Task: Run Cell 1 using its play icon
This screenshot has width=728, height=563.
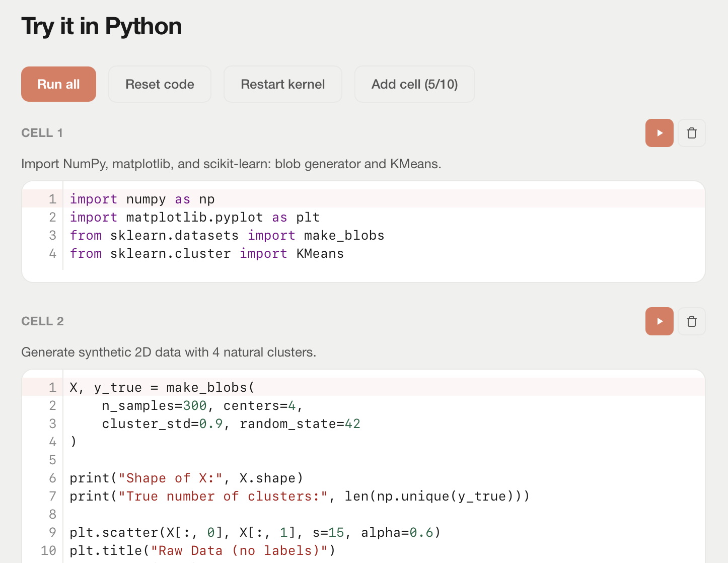Action: (x=659, y=132)
